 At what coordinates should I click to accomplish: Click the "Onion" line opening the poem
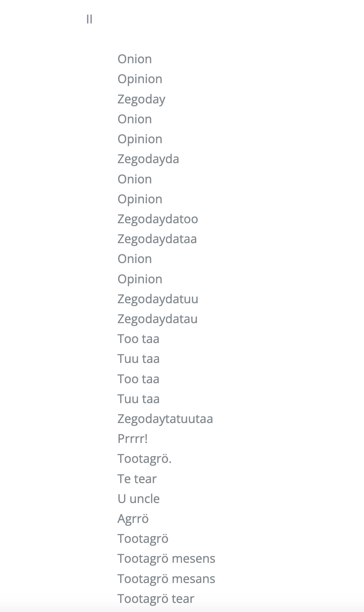pos(134,59)
